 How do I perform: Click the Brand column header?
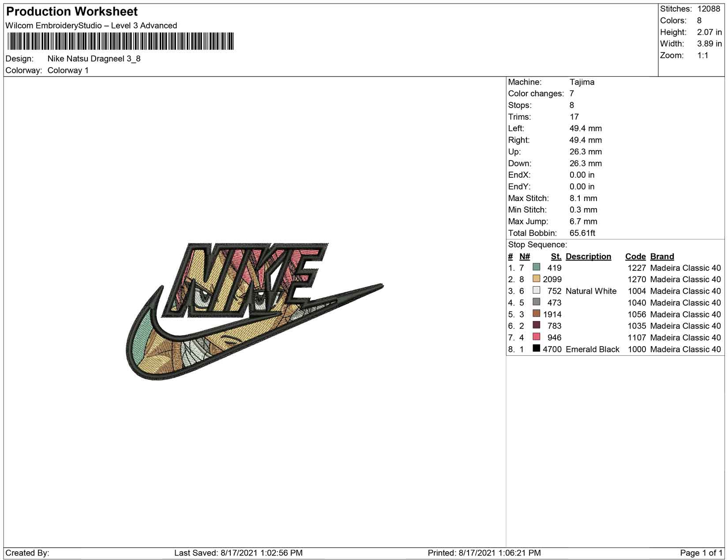662,257
